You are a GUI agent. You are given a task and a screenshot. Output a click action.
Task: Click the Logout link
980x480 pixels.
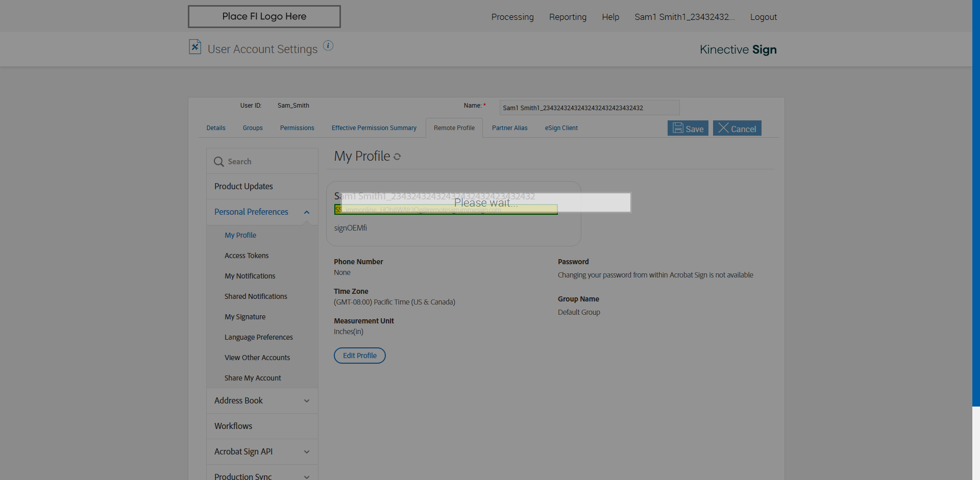[x=764, y=17]
